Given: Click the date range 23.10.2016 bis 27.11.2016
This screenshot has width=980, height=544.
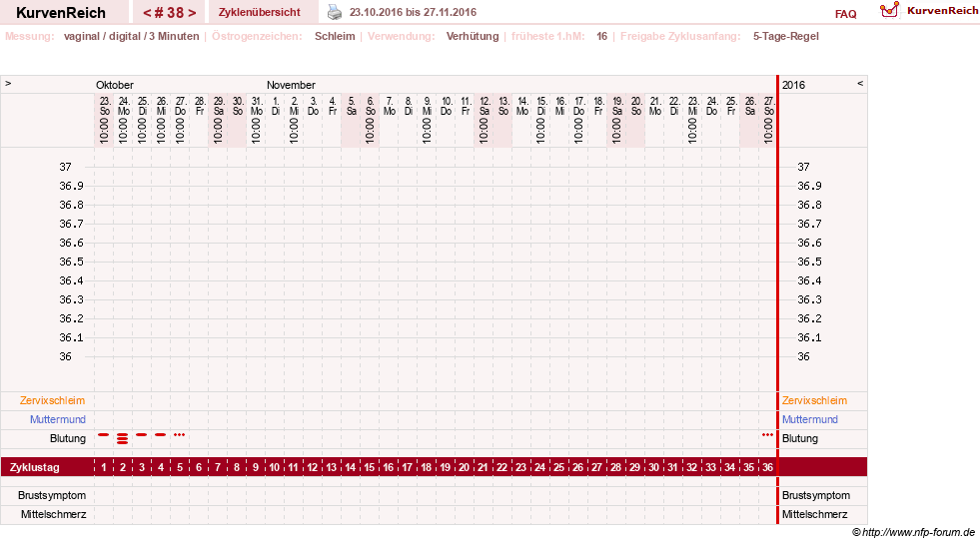Looking at the screenshot, I should tap(413, 13).
